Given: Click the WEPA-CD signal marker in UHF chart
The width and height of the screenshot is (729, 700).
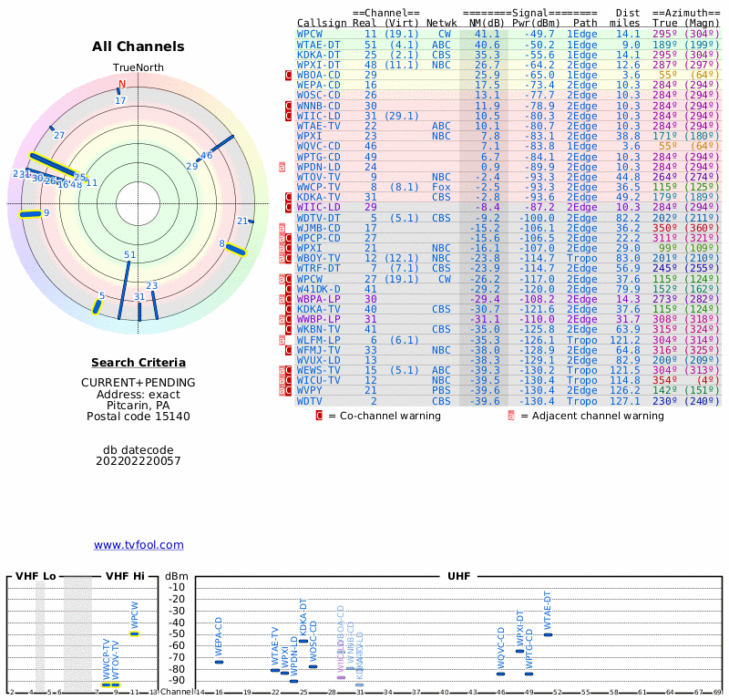Looking at the screenshot, I should click(219, 662).
